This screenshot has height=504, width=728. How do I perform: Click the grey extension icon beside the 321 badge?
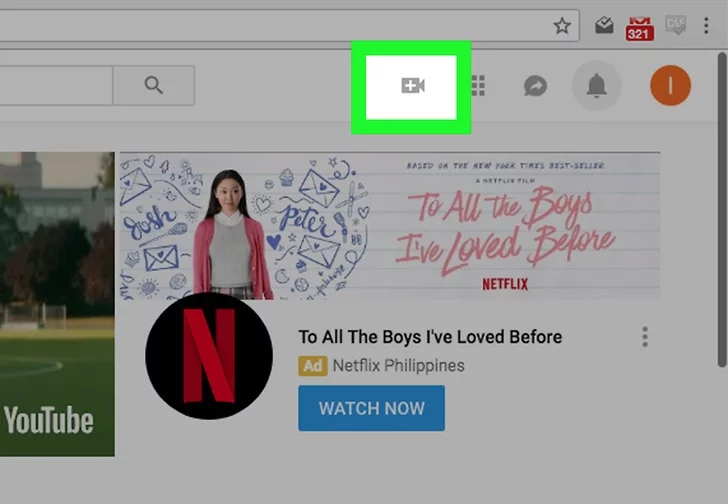coord(675,26)
